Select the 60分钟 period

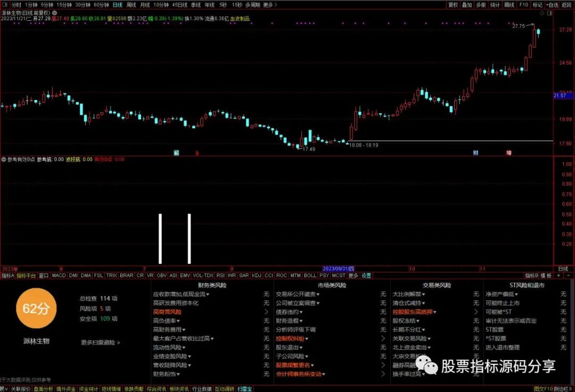pyautogui.click(x=101, y=5)
